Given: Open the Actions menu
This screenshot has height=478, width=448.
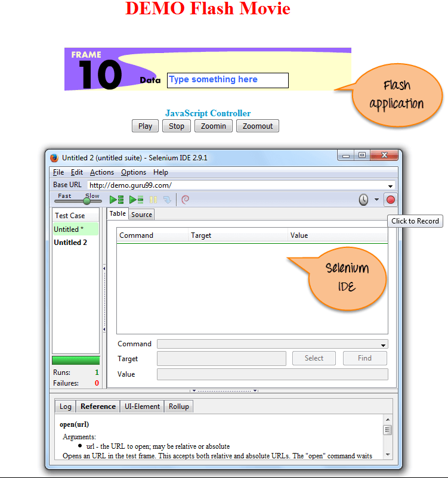Looking at the screenshot, I should click(x=101, y=172).
